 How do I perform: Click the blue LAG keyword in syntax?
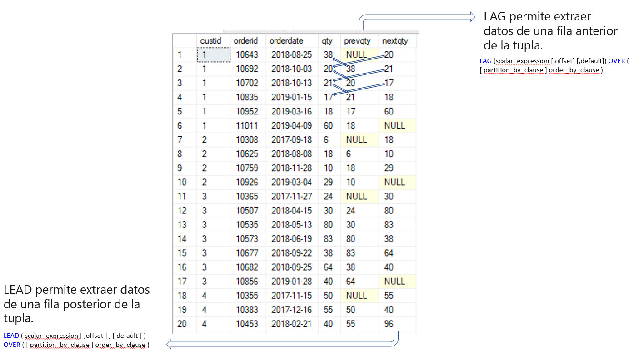(485, 61)
